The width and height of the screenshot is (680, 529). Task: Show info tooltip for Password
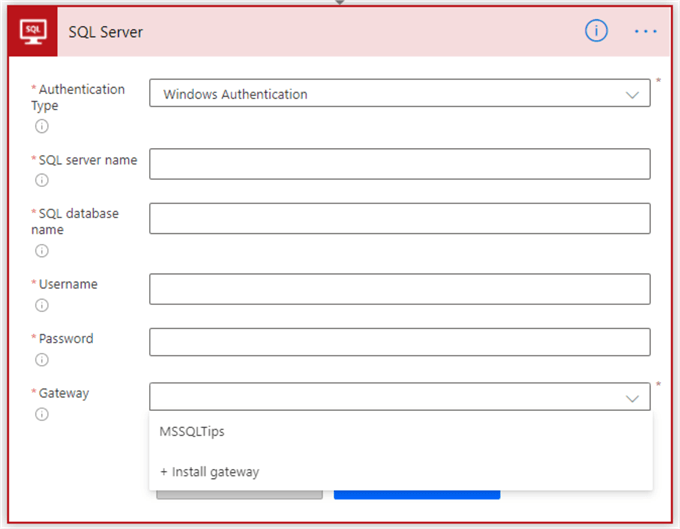(x=42, y=359)
